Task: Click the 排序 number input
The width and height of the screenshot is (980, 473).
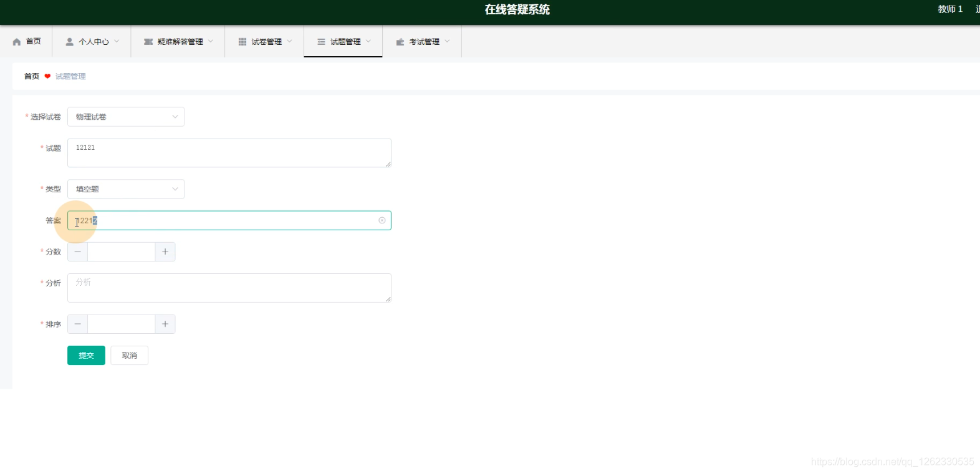Action: 122,324
